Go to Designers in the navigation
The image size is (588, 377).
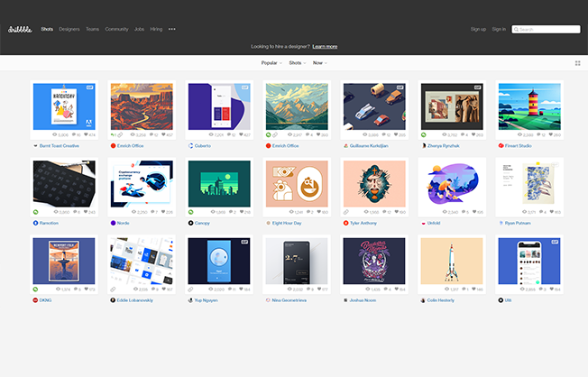[69, 29]
